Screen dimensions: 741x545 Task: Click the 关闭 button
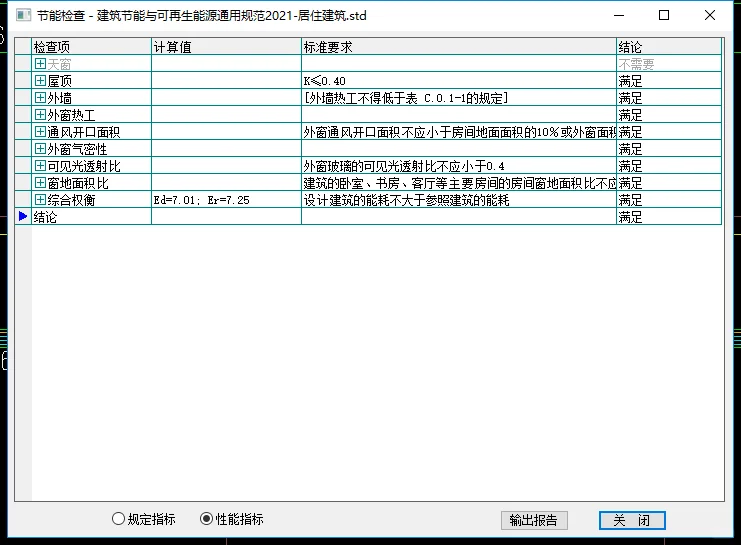[x=632, y=520]
